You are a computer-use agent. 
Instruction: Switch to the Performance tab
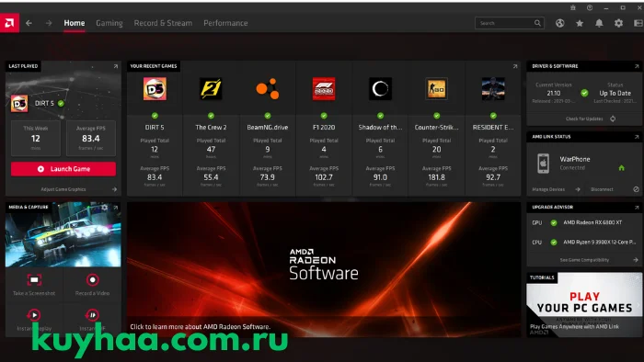[225, 23]
